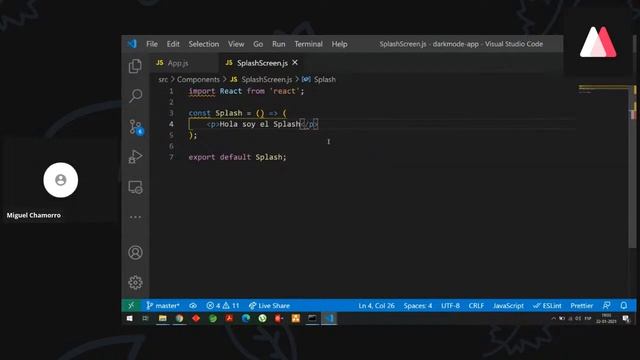The image size is (640, 360).
Task: Click the feedback icon in status bar
Action: (607, 305)
